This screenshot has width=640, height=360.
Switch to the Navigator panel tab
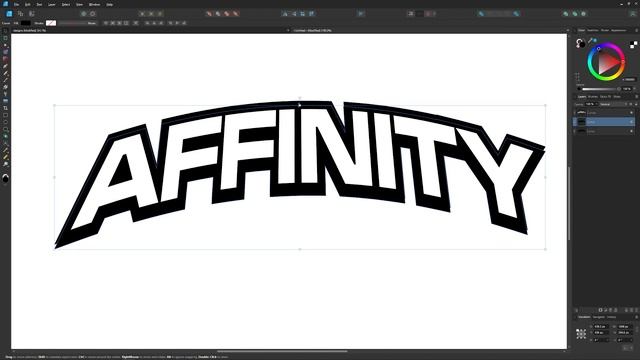click(x=598, y=317)
